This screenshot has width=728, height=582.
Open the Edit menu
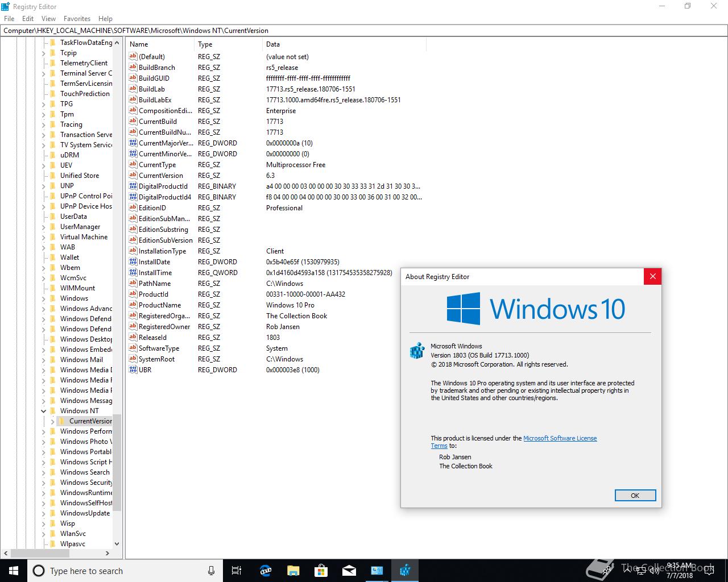click(28, 19)
